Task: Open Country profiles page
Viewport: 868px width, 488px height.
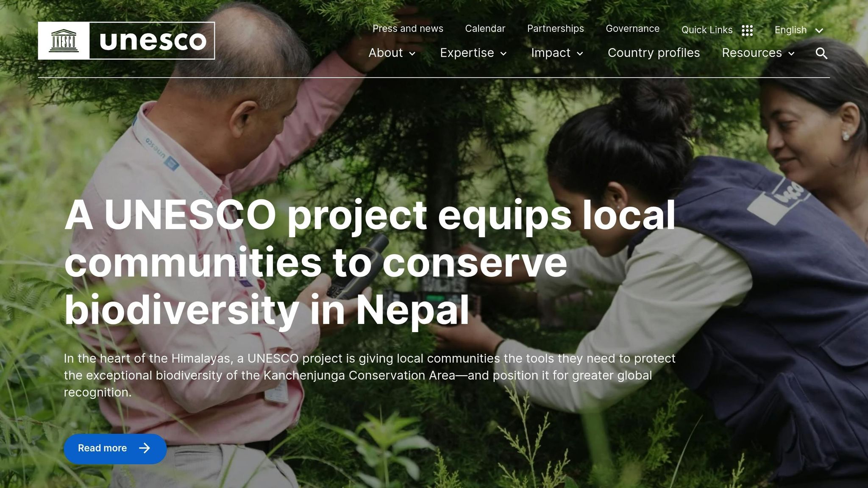Action: click(x=654, y=53)
